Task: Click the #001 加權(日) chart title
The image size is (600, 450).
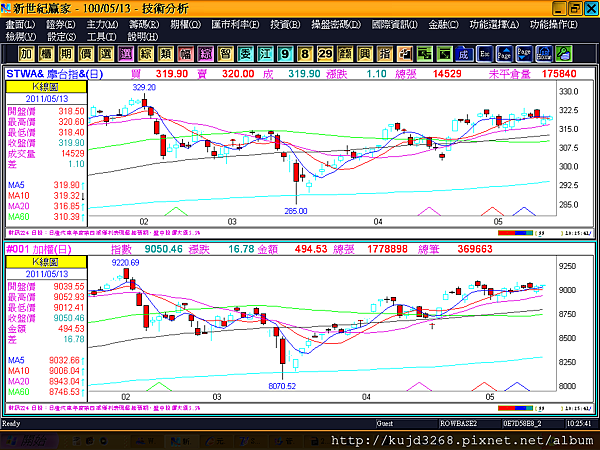Action: [39, 249]
